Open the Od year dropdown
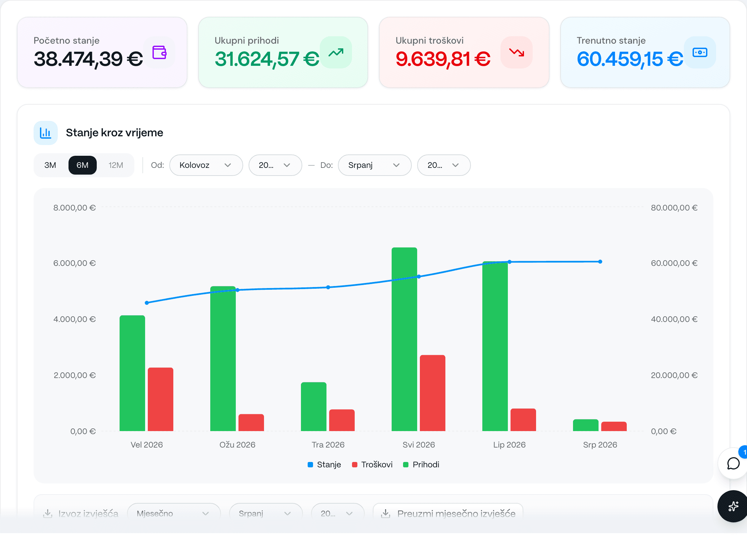 [275, 165]
